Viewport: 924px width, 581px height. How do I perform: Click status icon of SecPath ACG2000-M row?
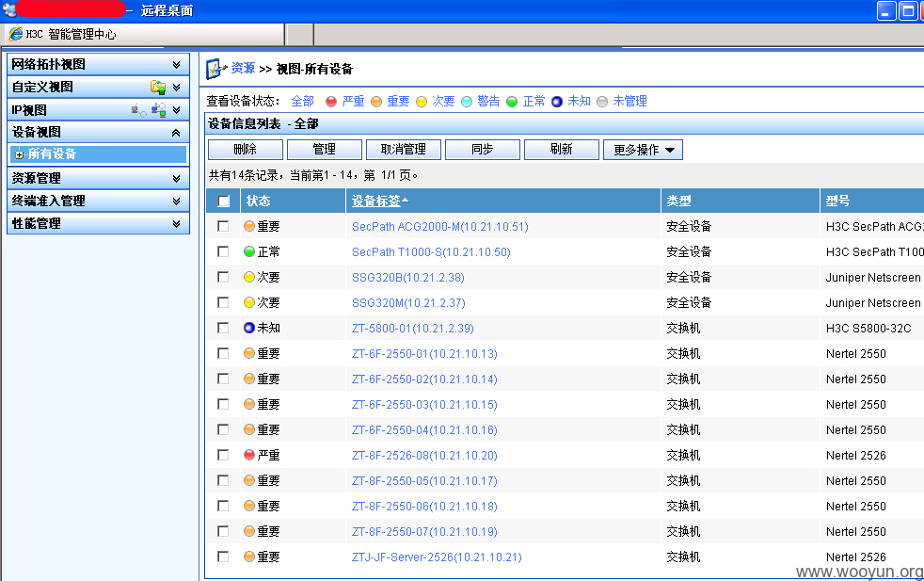(249, 226)
